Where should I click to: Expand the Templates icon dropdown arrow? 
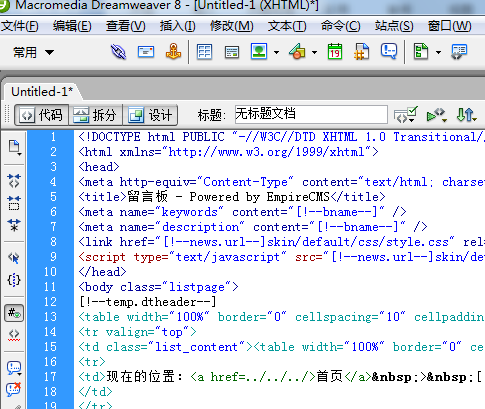point(438,52)
